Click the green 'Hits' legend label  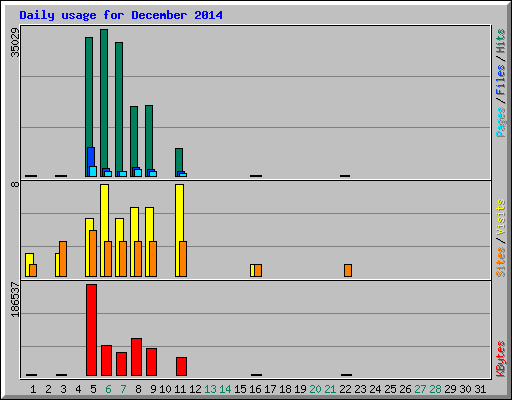point(501,41)
